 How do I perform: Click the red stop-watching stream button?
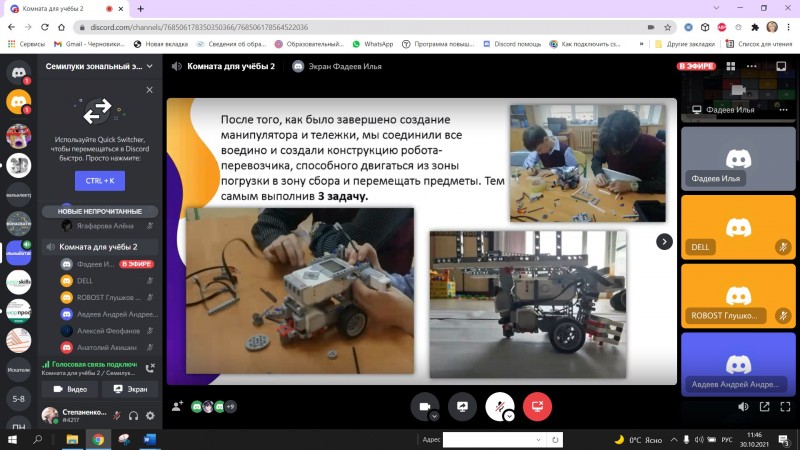537,406
